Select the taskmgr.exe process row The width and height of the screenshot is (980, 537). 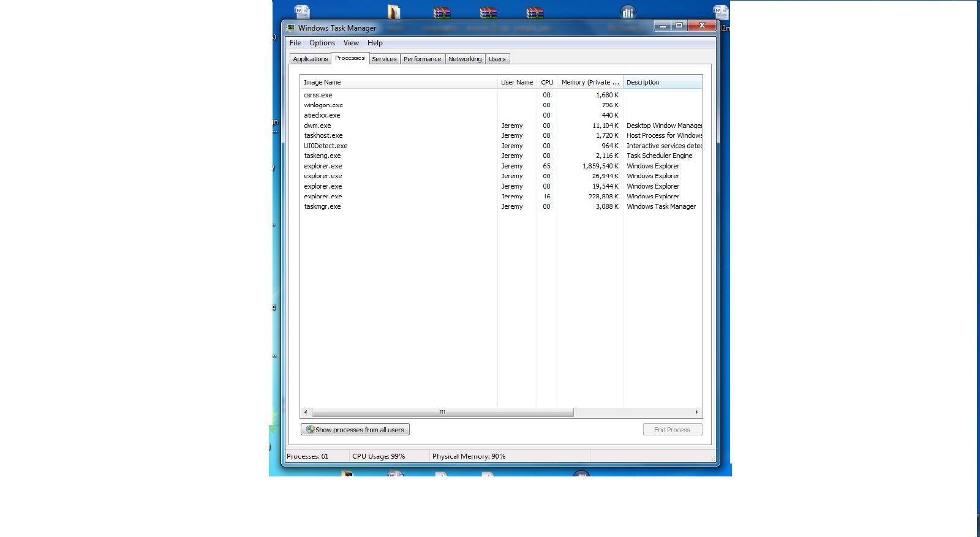click(x=501, y=206)
